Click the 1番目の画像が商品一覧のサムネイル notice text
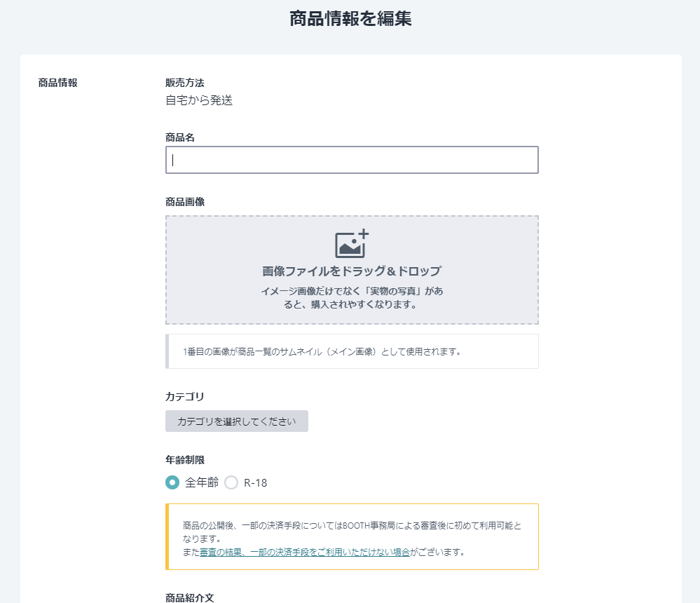Image resolution: width=700 pixels, height=603 pixels. (x=322, y=351)
